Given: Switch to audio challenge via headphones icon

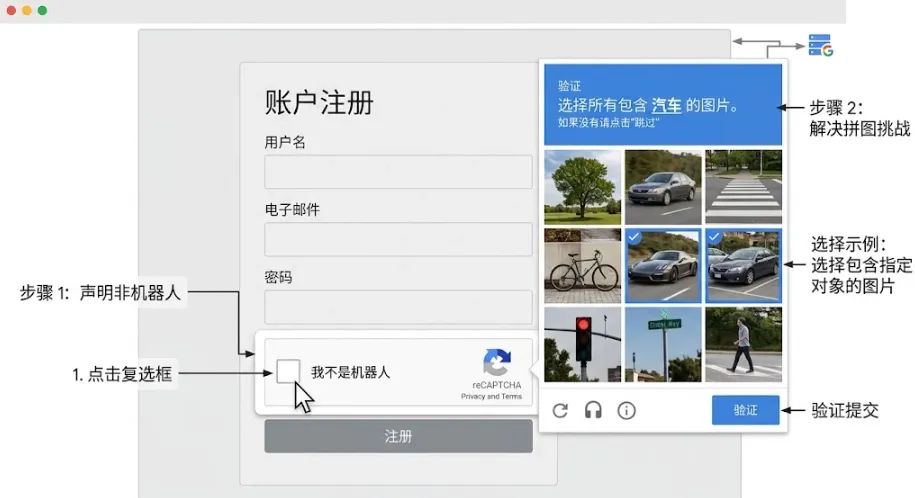Looking at the screenshot, I should point(593,410).
